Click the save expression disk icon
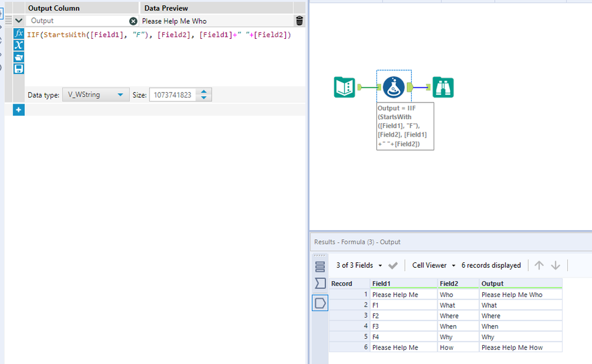 (x=19, y=68)
